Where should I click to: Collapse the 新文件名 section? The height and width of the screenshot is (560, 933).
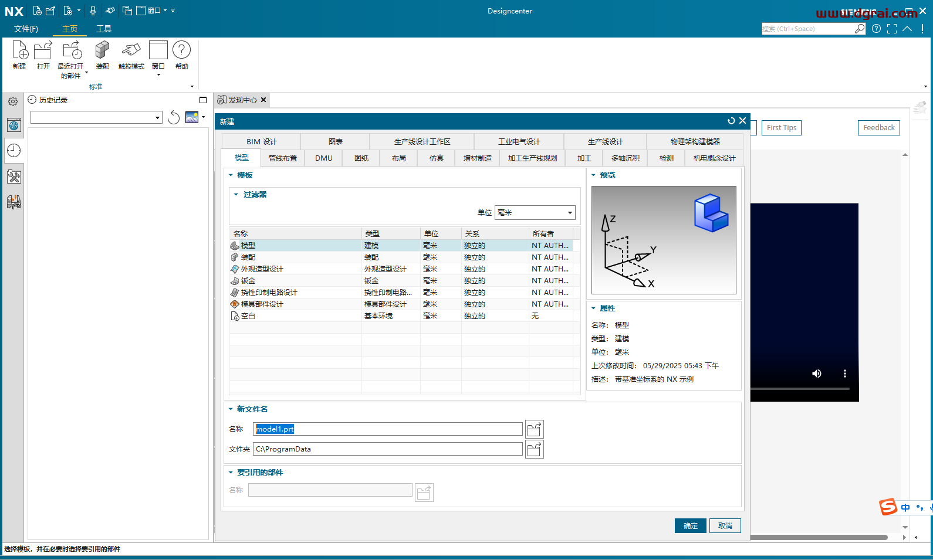[231, 409]
